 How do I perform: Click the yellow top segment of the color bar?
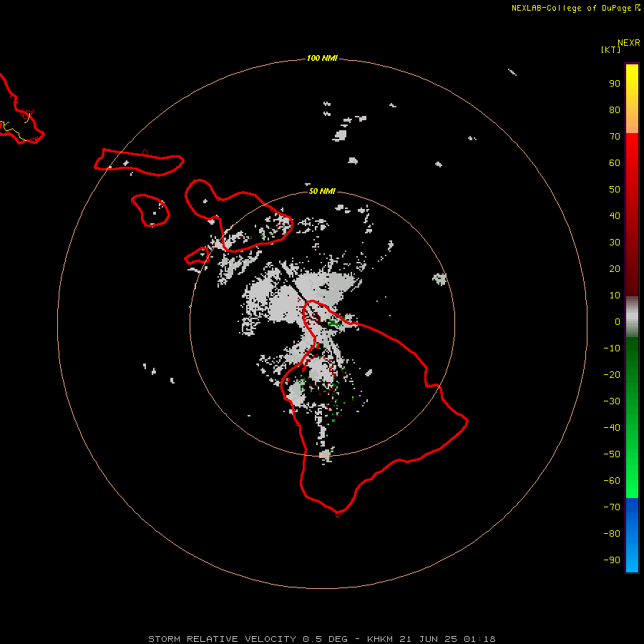point(632,99)
